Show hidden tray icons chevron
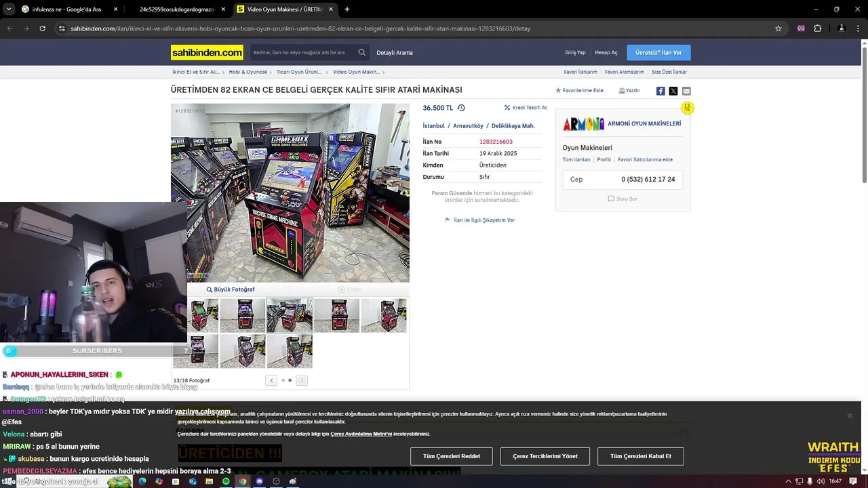868x488 pixels. coord(788,481)
